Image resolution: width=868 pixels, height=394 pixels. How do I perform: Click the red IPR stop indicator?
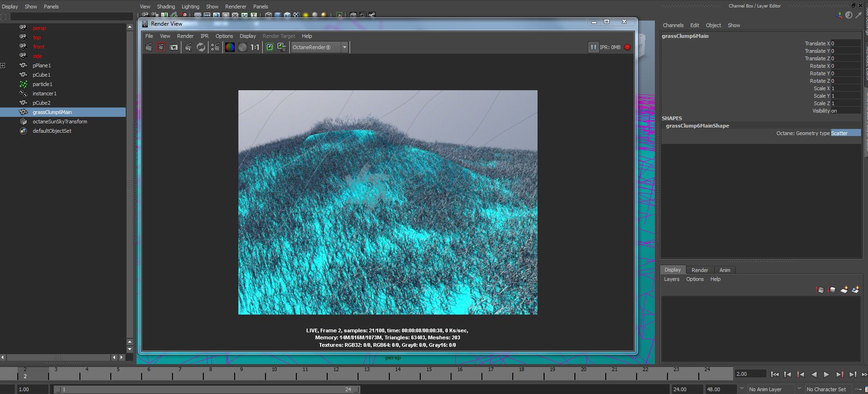[627, 47]
